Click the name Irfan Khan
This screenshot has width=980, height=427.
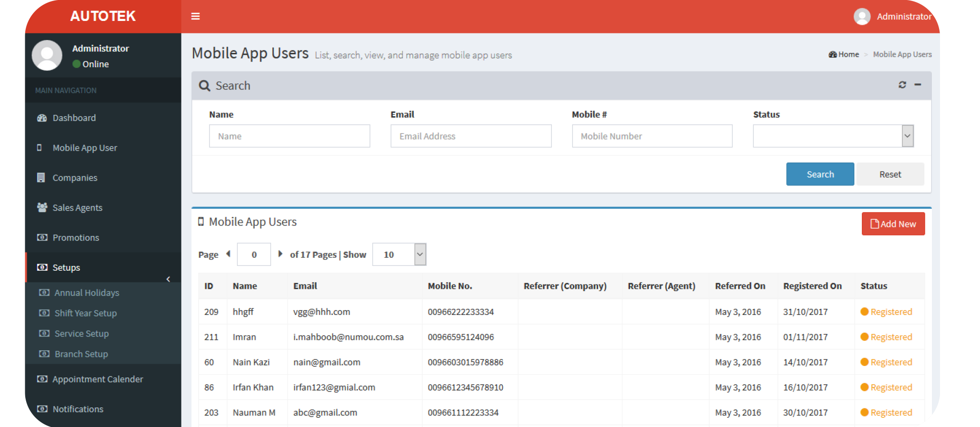point(253,387)
